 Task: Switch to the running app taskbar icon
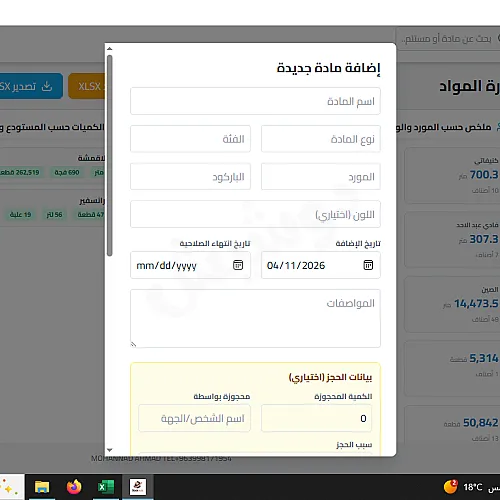pos(138,487)
